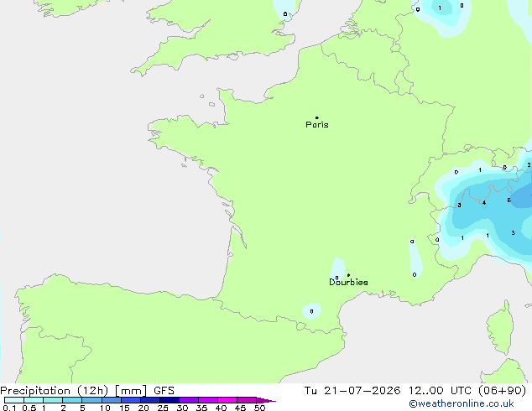Viewport: 532px width, 411px height.
Task: Click the '0.1' legend value label
Action: 9,408
